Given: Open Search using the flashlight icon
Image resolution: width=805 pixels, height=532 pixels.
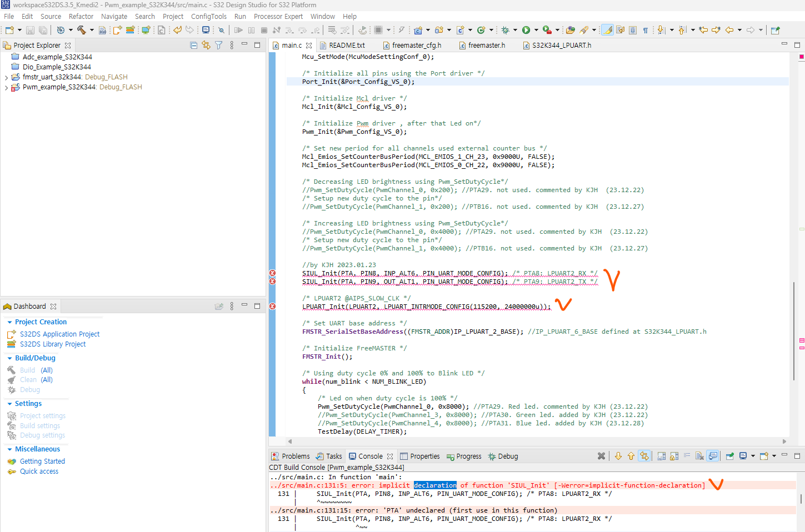Looking at the screenshot, I should [584, 31].
